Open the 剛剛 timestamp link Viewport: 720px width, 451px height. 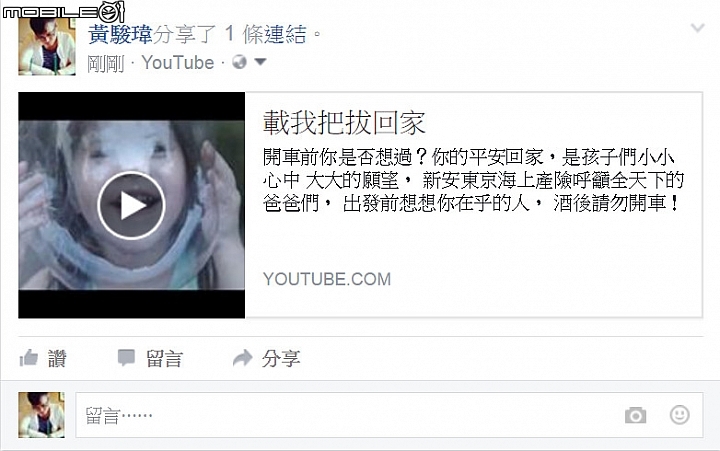[106, 63]
